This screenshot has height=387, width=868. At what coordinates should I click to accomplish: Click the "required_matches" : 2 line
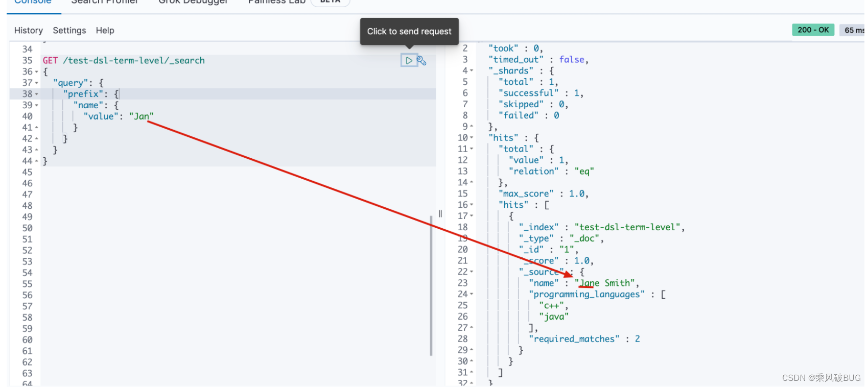click(x=584, y=339)
